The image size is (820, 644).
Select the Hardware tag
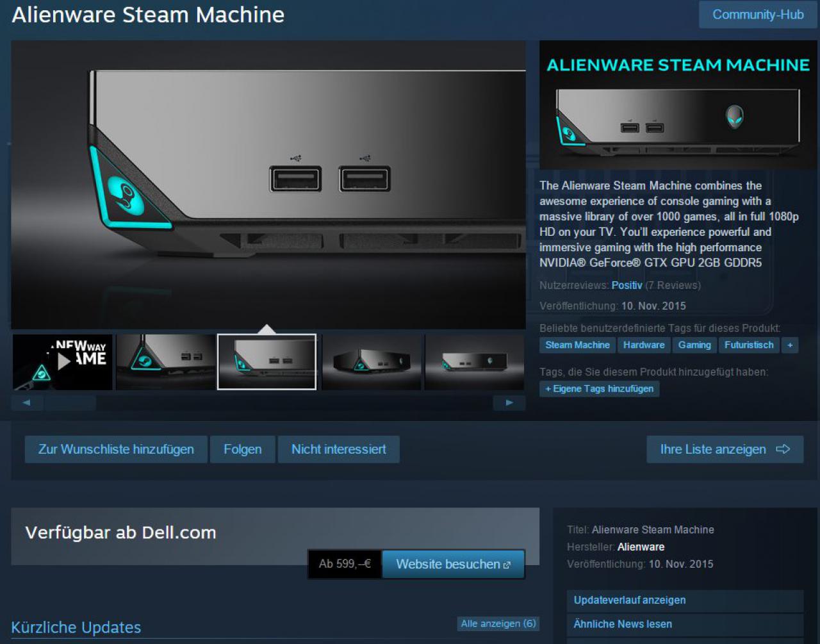point(644,345)
